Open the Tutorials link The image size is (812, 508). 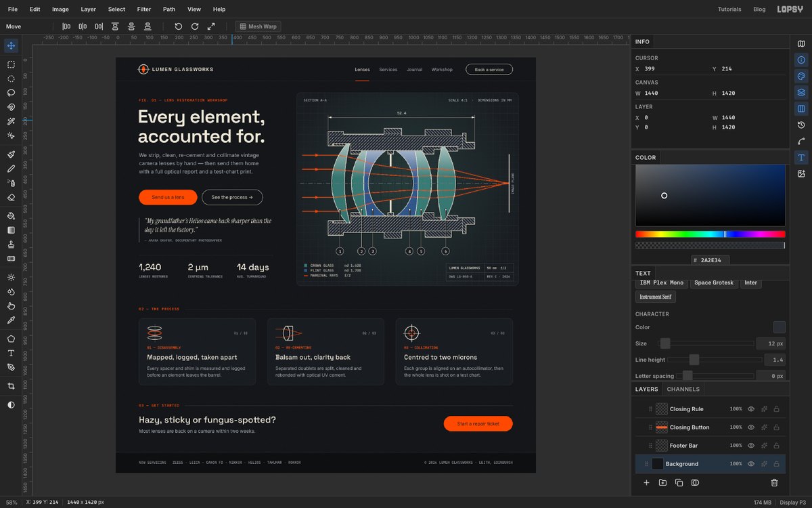coord(729,9)
